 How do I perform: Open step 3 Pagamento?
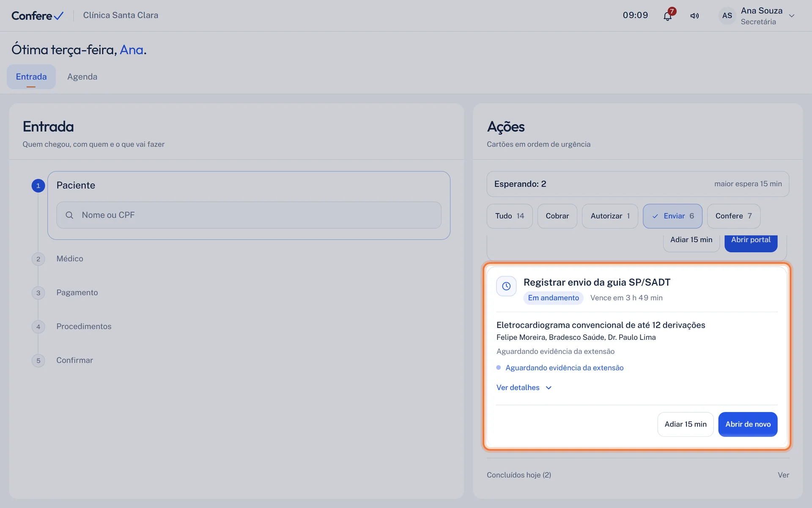(77, 293)
